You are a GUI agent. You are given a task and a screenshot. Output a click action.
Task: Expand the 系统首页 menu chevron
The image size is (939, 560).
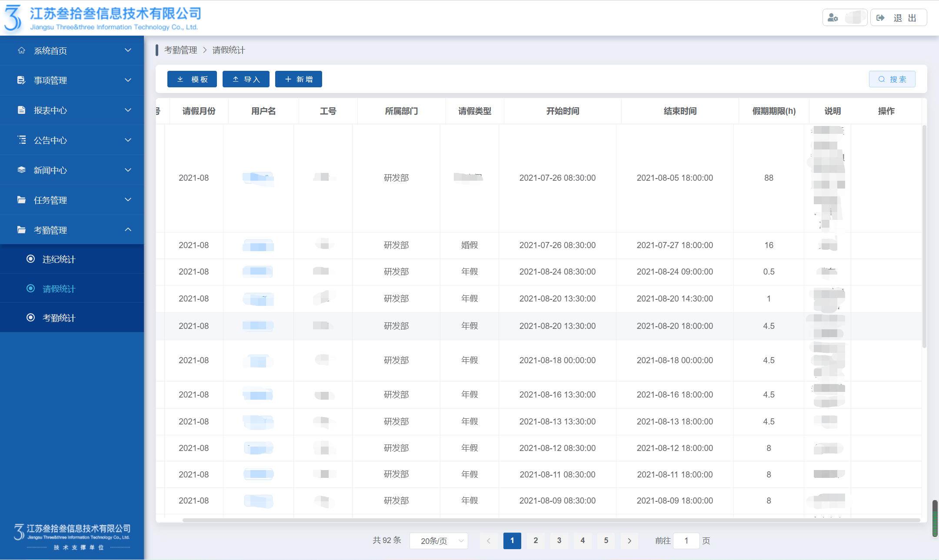(128, 50)
